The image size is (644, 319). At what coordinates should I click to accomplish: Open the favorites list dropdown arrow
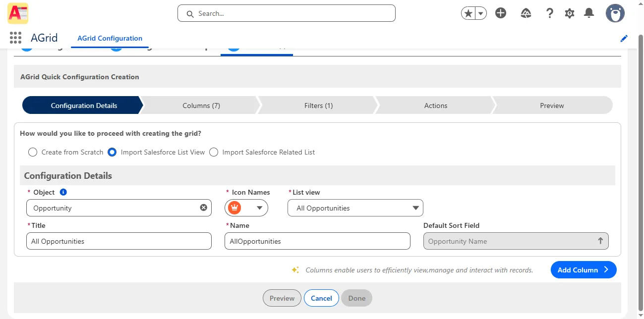tap(481, 13)
